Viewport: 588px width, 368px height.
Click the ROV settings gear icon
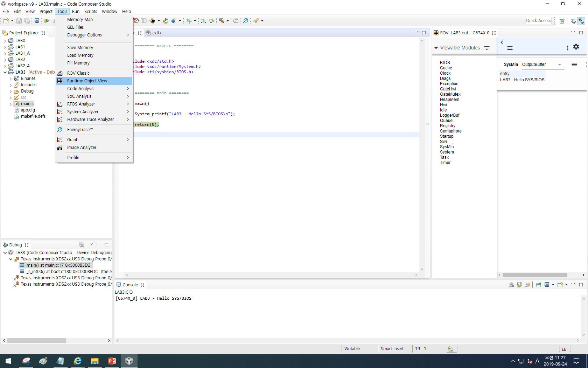[576, 47]
